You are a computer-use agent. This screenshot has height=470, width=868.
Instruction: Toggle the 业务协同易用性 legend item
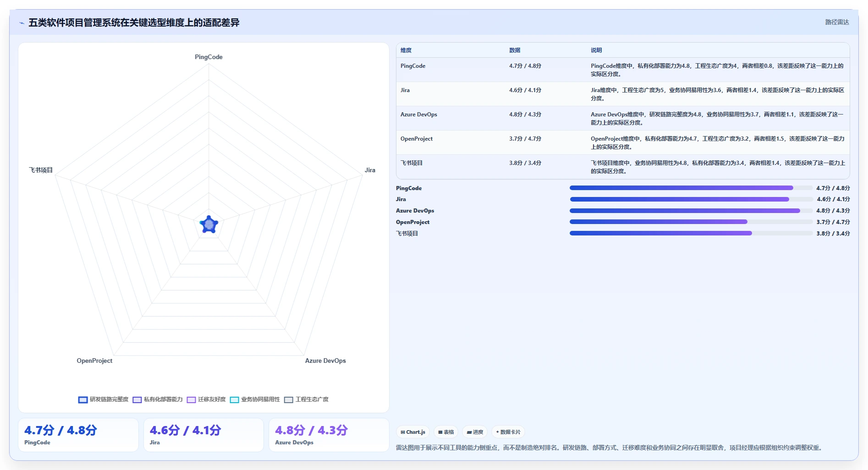point(255,399)
